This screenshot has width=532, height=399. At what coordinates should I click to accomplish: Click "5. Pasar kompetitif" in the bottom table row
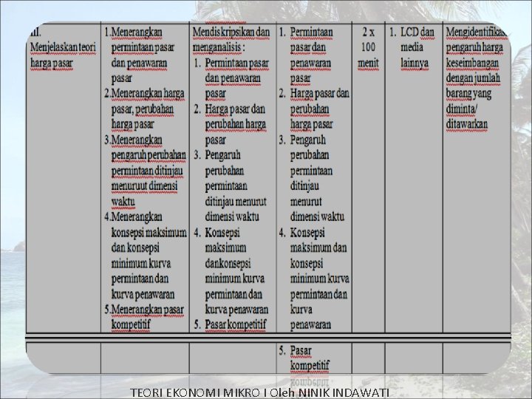(x=304, y=358)
